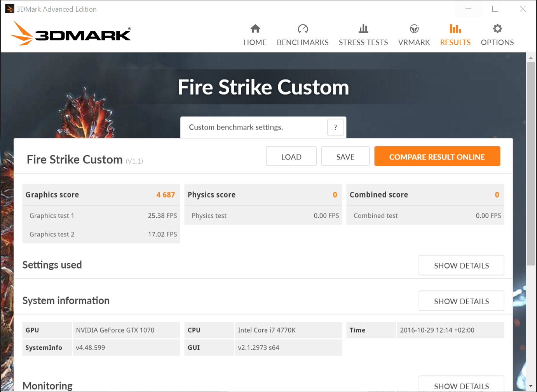Click the Fire Strike Custom banner title
Image resolution: width=537 pixels, height=392 pixels.
click(263, 87)
